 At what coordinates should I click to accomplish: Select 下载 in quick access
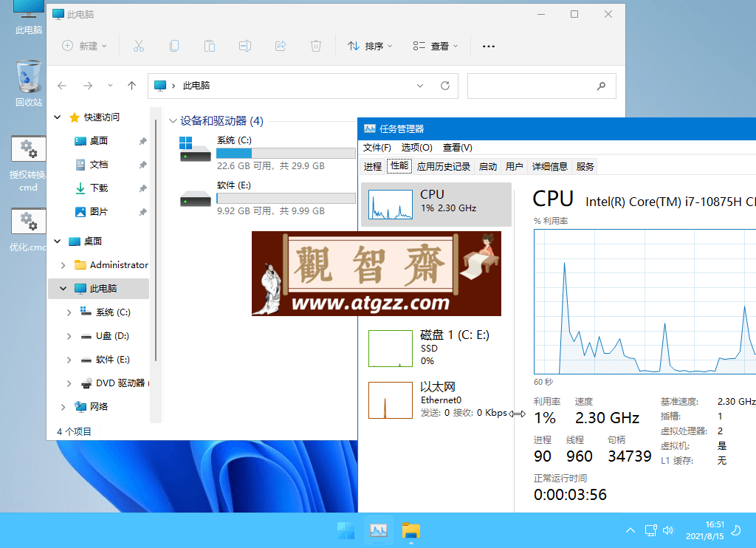coord(98,188)
